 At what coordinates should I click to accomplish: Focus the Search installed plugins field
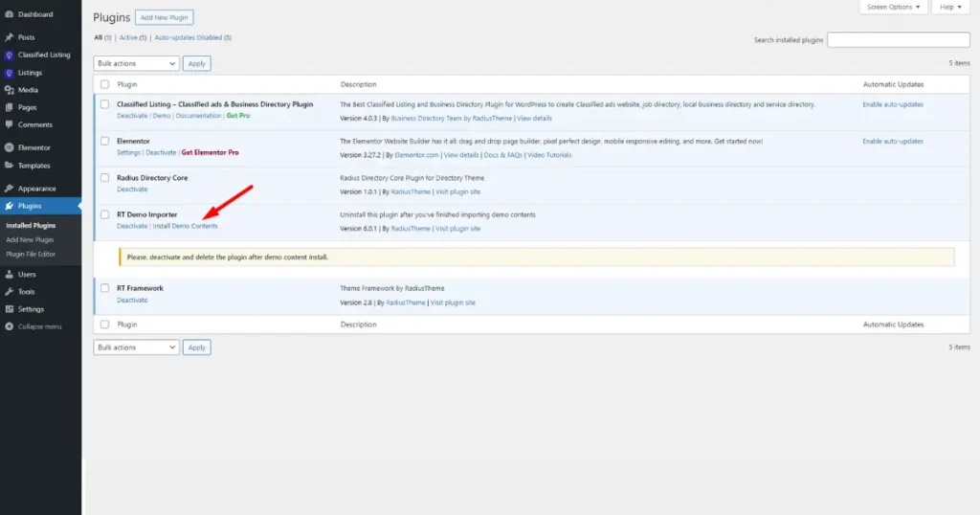click(x=898, y=39)
